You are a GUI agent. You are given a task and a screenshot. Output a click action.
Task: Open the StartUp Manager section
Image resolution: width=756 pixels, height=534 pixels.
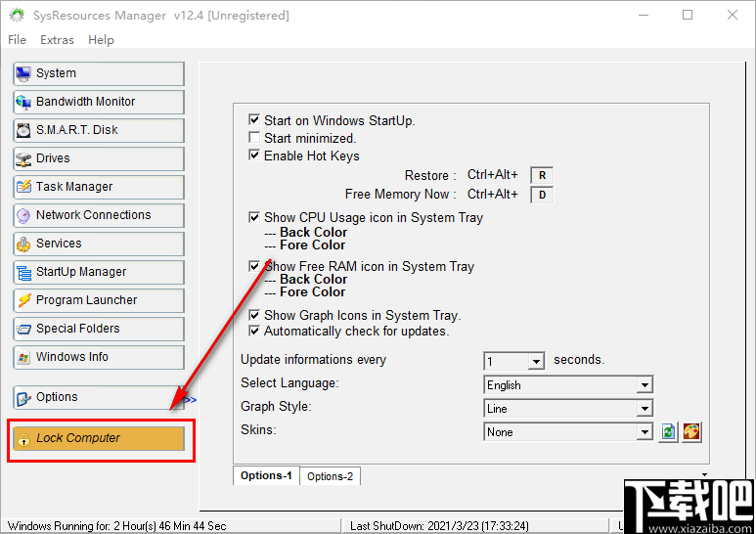click(x=99, y=272)
